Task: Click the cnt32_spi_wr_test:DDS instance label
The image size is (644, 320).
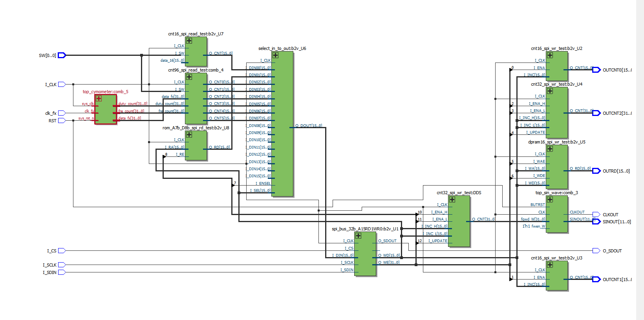Action: (x=459, y=193)
